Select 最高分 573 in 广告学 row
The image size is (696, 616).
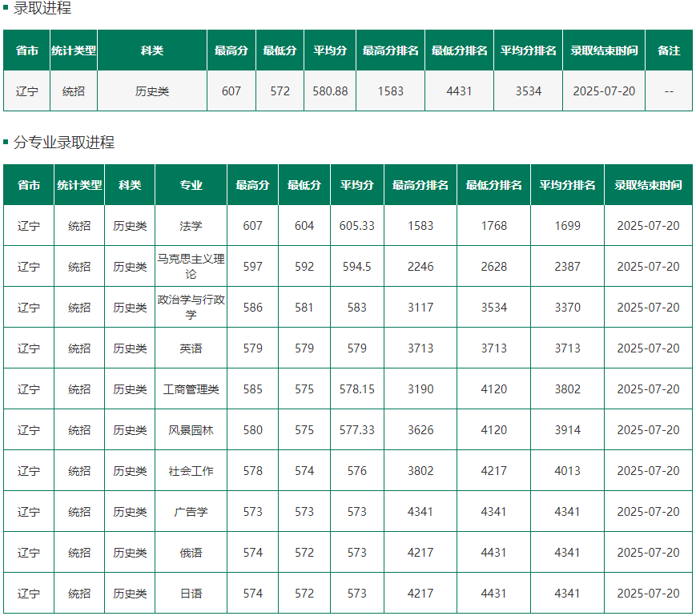[252, 512]
